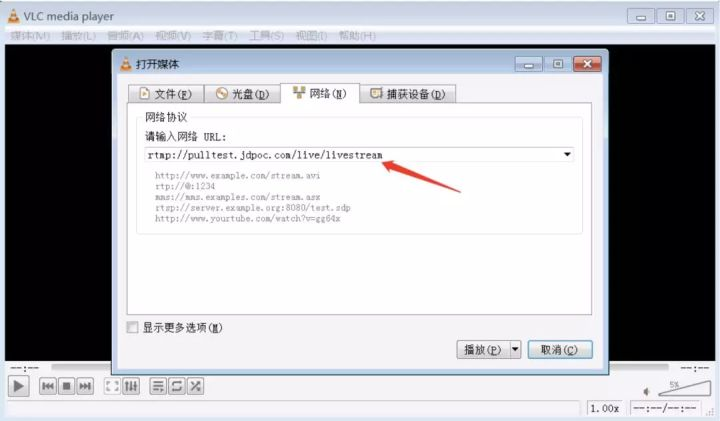
Task: Expand the network URL history dropdown
Action: coord(567,155)
